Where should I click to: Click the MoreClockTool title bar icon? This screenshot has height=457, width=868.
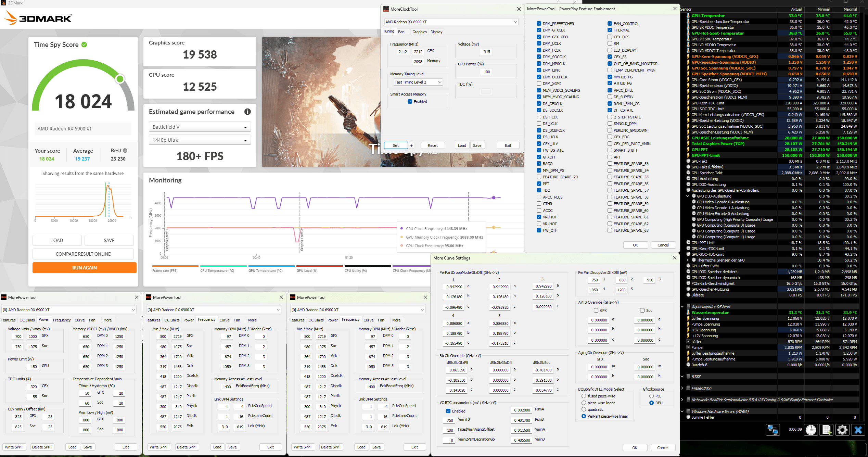pyautogui.click(x=386, y=9)
